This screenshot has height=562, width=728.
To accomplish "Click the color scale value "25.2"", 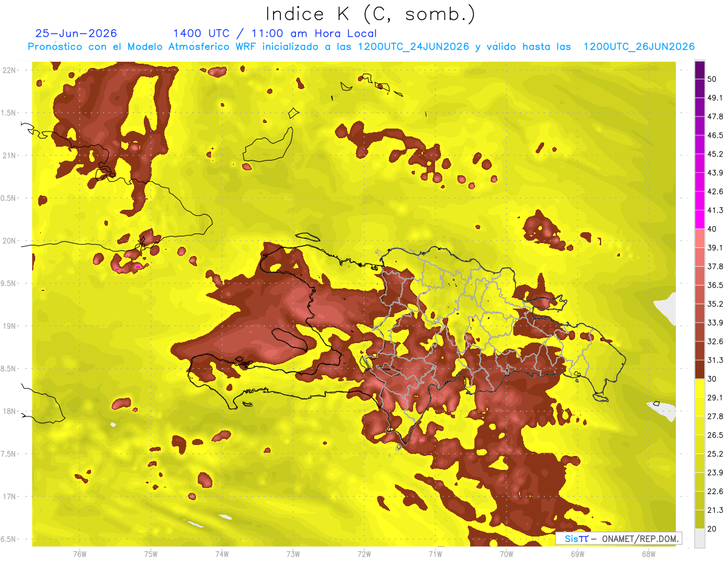I will 715,454.
